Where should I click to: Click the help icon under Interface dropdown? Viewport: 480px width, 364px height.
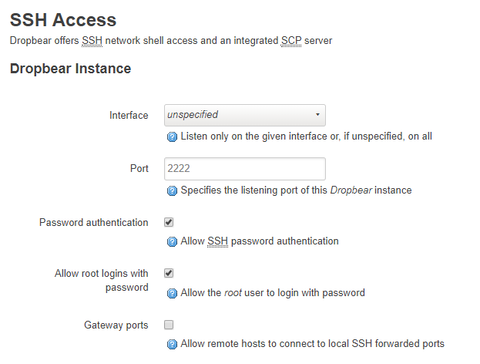point(172,137)
